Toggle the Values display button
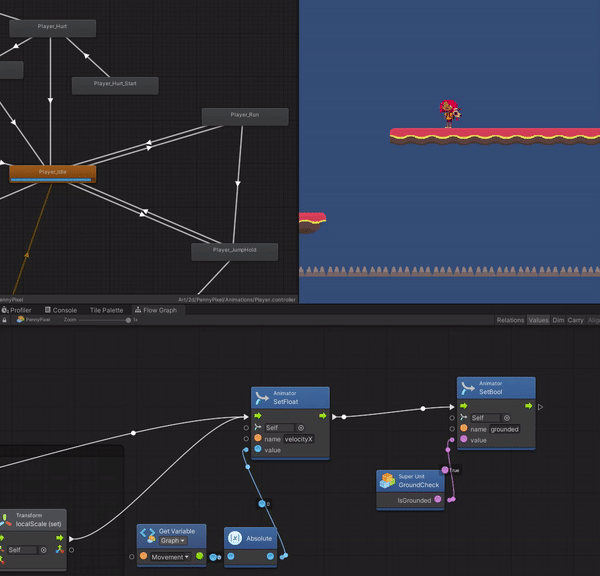 (x=538, y=320)
